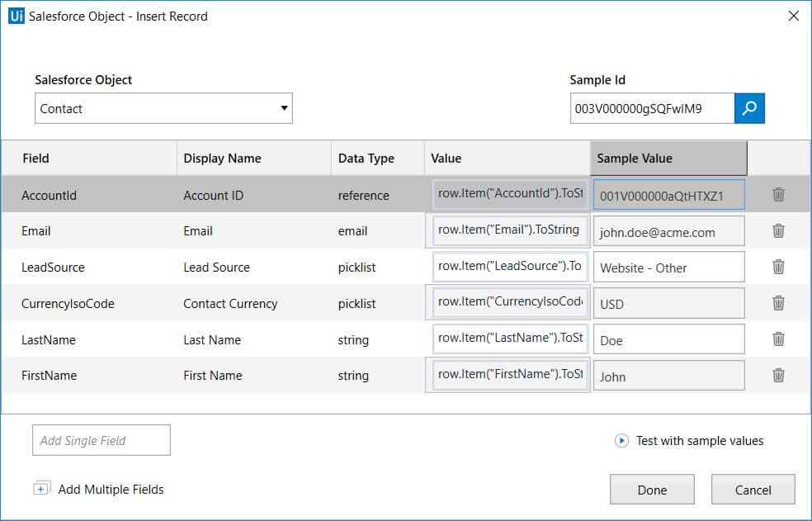Click the Account ID display name cell
812x521 pixels.
point(213,196)
